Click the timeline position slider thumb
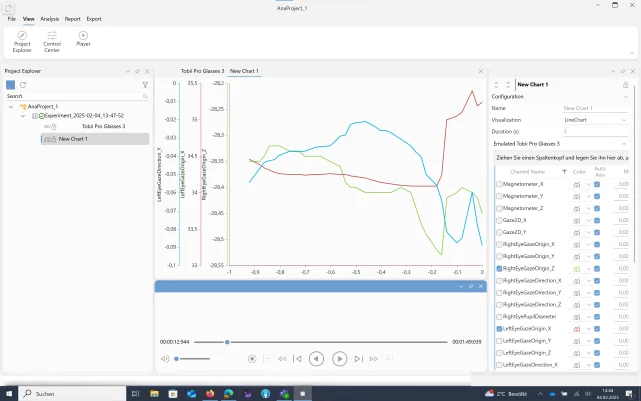Screen dimensions: 641x401 click(227, 342)
